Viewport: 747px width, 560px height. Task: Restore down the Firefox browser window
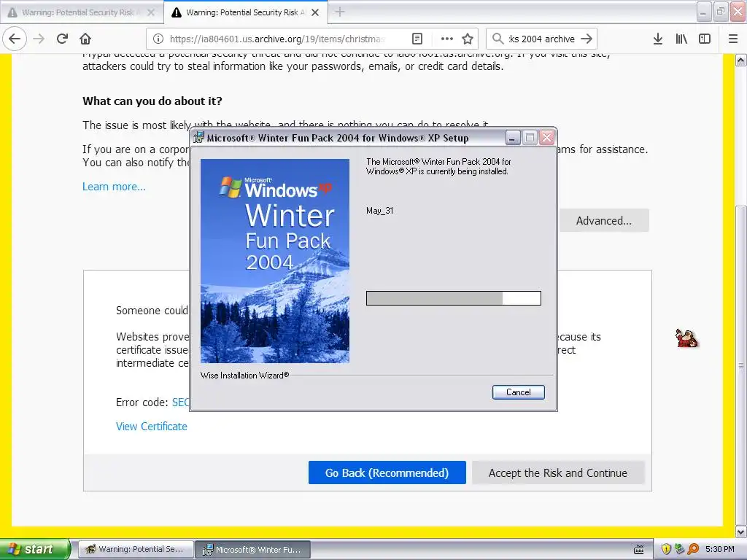(720, 12)
